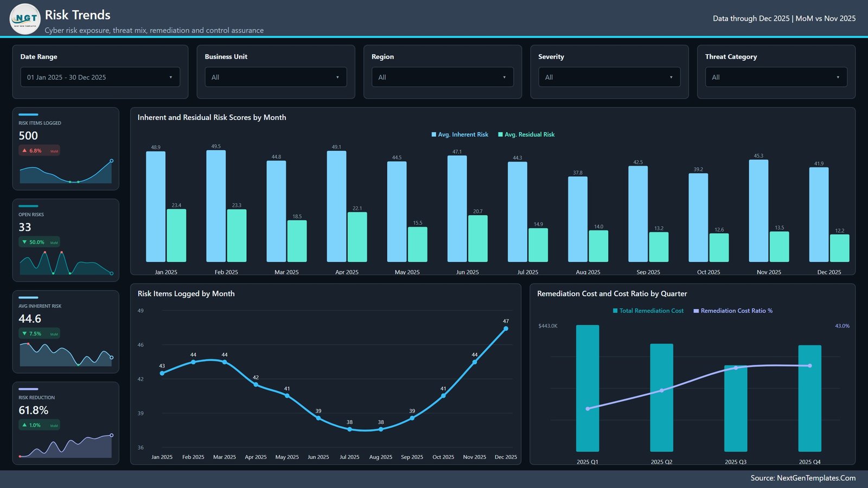The image size is (868, 488).
Task: Click the Avg Inherent Risk sparkline
Action: [66, 355]
